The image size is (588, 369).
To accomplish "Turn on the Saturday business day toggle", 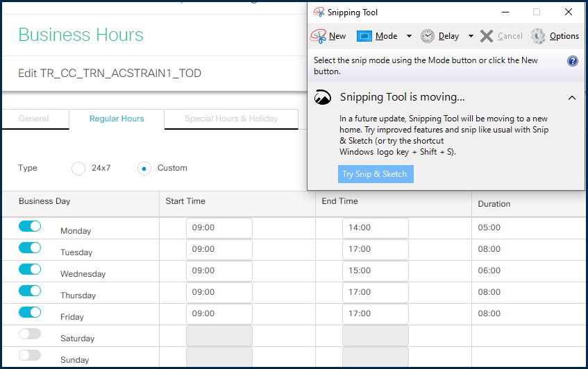I will (x=30, y=334).
